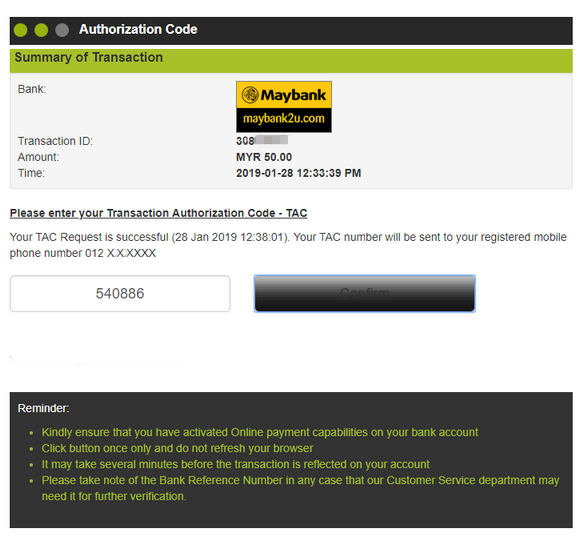The height and width of the screenshot is (541, 580).
Task: Click the Confirm button
Action: click(x=364, y=293)
